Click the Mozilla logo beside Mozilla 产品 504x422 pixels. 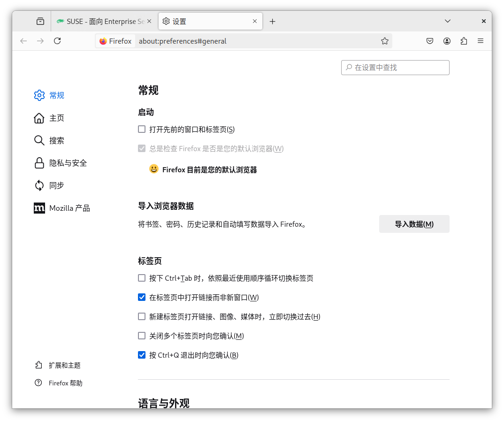(x=39, y=208)
